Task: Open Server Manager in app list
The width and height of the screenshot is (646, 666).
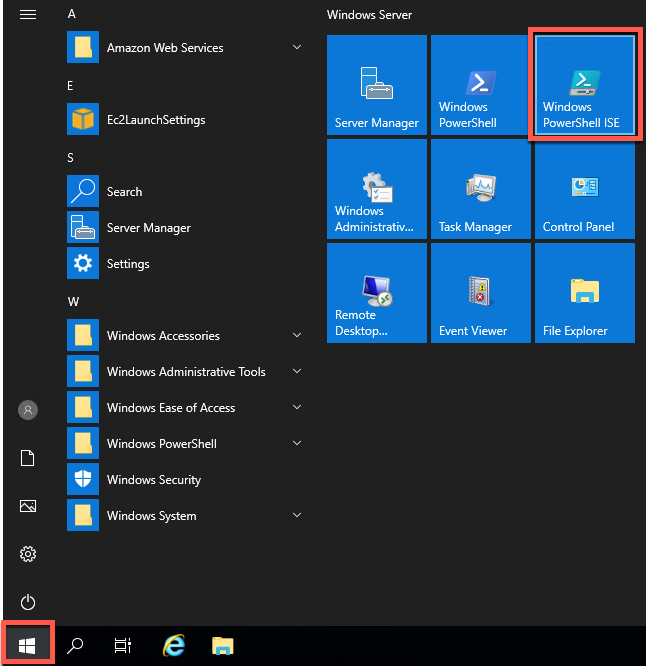Action: [x=186, y=228]
